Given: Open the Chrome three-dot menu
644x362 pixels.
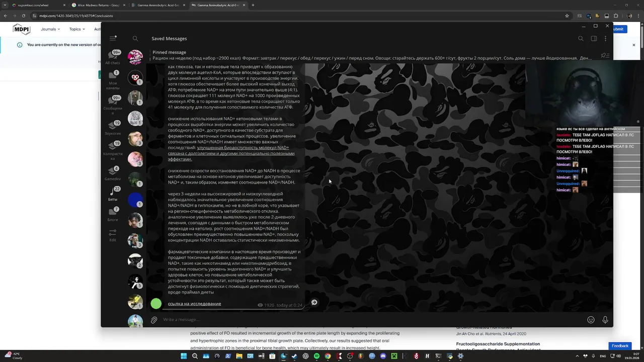Looking at the screenshot, I should [x=638, y=16].
